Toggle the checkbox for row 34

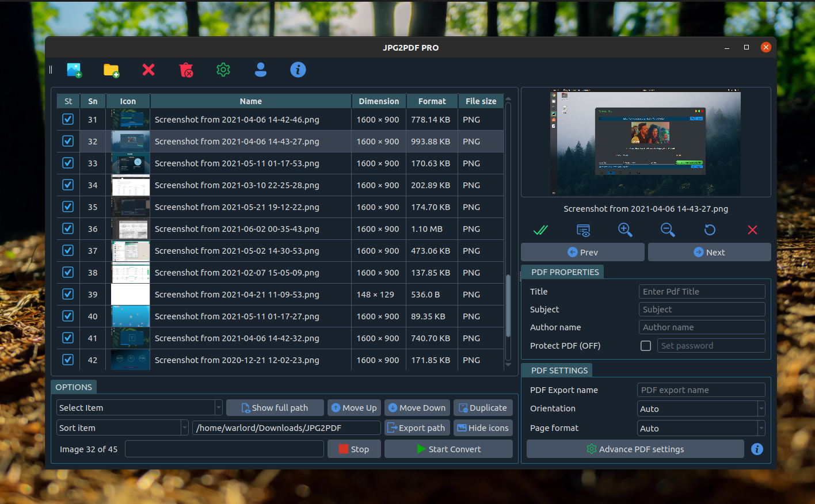point(68,185)
